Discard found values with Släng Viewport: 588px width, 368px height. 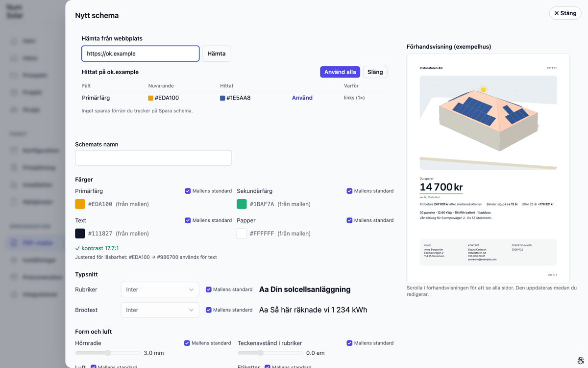pos(375,72)
